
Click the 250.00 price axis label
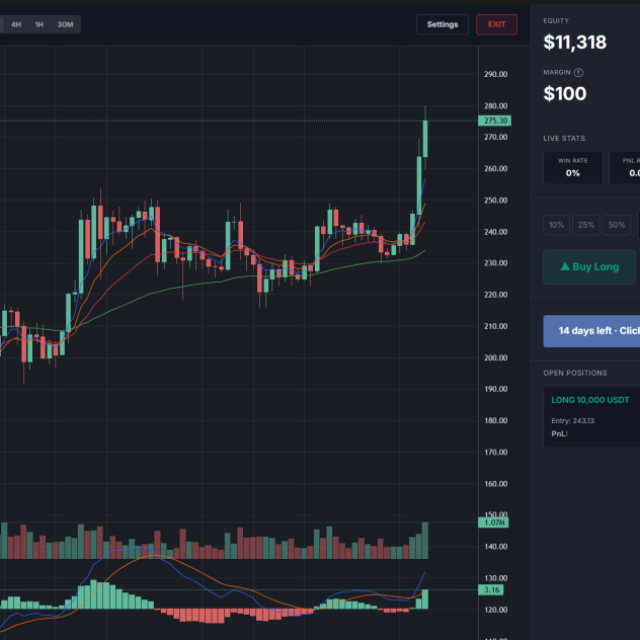496,200
